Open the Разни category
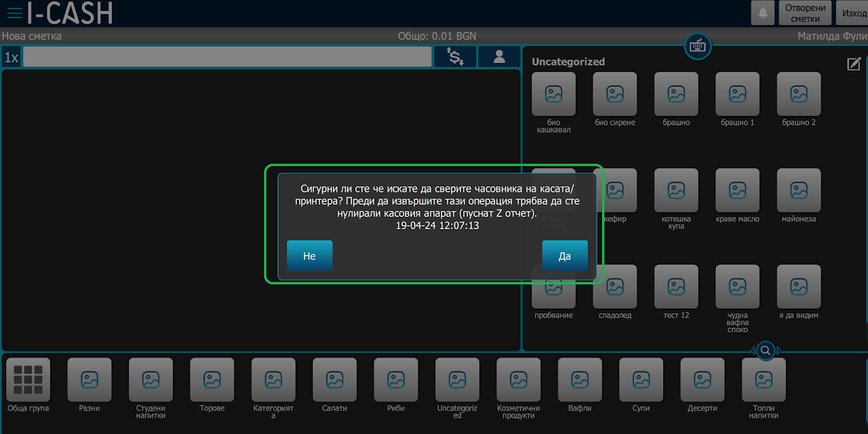 pos(90,380)
